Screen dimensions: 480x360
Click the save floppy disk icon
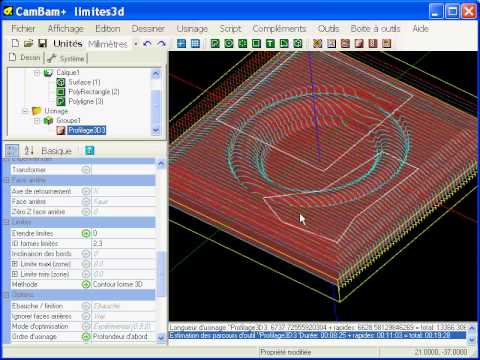[42, 43]
